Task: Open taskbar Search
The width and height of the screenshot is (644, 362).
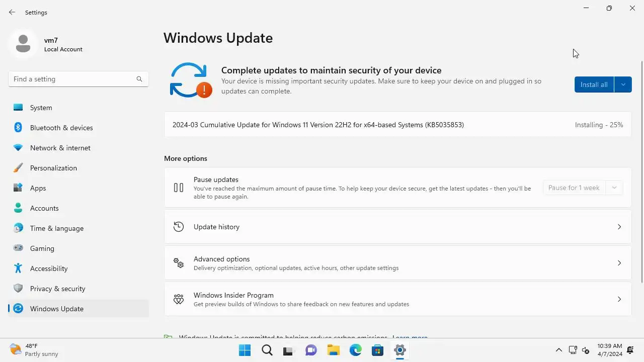Action: pos(267,350)
